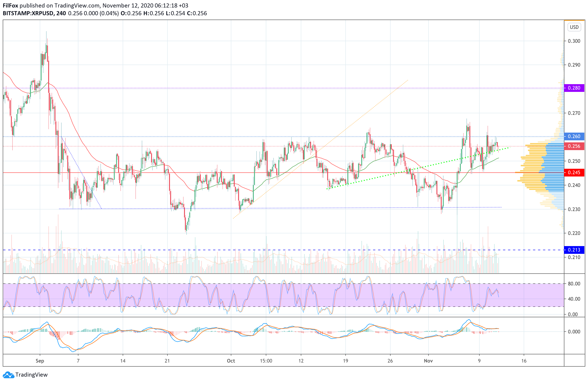Click the blue 0.260 price label
Viewport: 588px width, 383px height.
click(x=574, y=136)
